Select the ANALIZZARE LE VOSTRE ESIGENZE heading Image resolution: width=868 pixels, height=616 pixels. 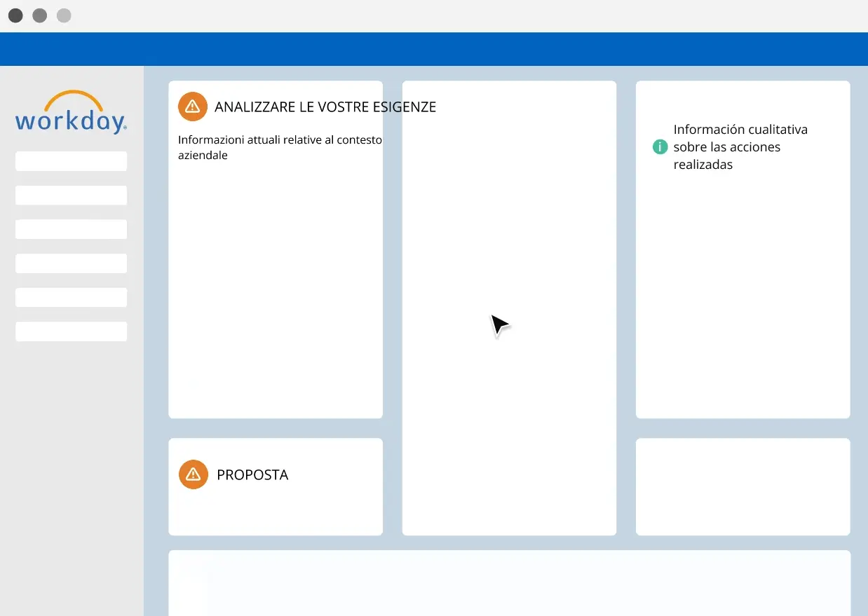pyautogui.click(x=325, y=107)
